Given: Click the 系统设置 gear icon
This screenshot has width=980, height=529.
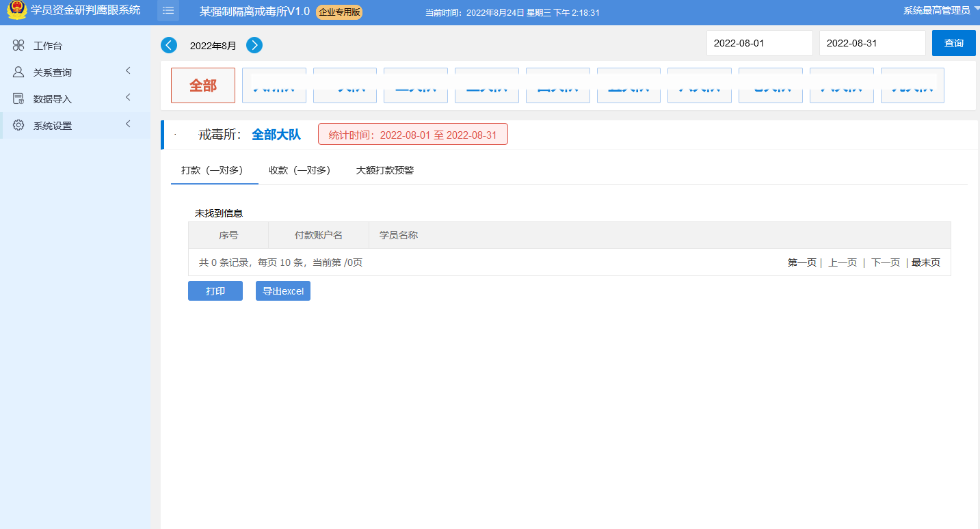Looking at the screenshot, I should click(18, 125).
